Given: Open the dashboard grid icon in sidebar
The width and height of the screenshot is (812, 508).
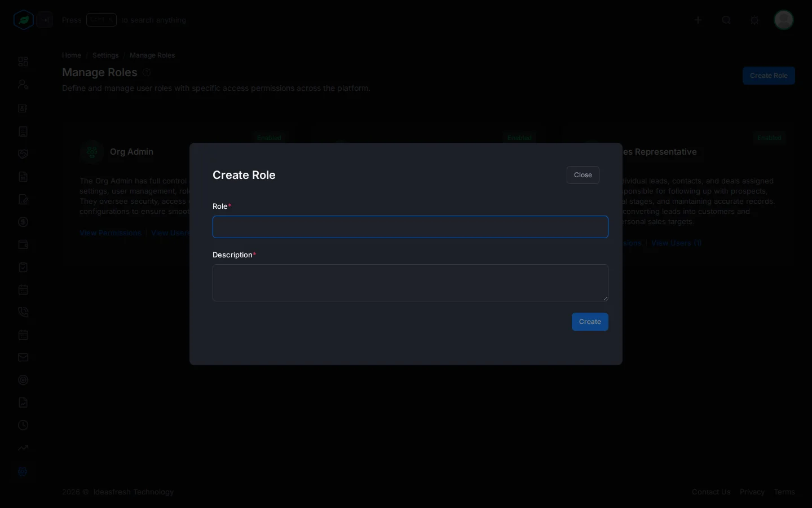Looking at the screenshot, I should point(23,62).
